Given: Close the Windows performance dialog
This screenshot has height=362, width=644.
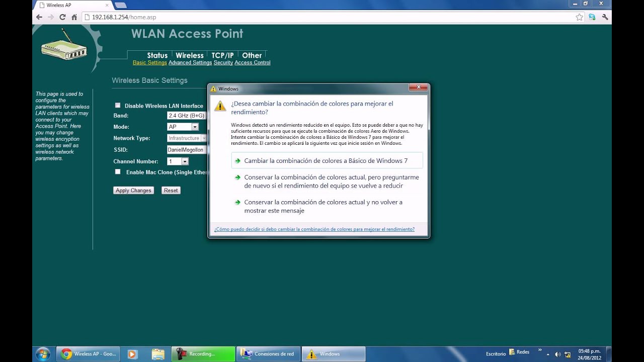Looking at the screenshot, I should point(418,88).
